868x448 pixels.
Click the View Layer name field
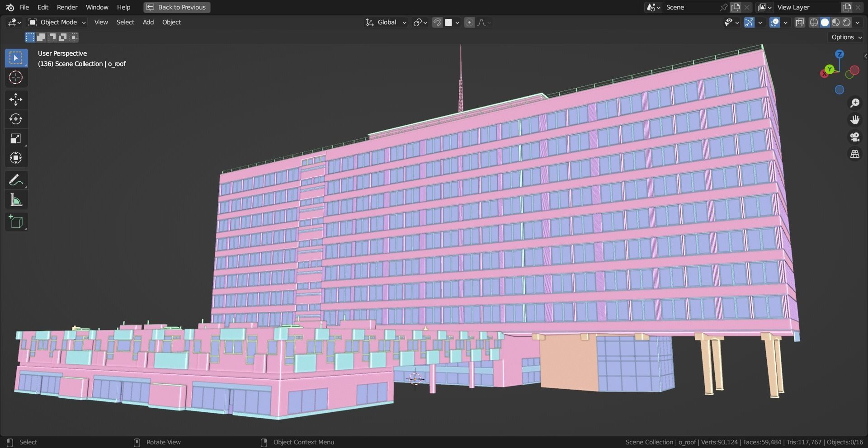click(807, 7)
